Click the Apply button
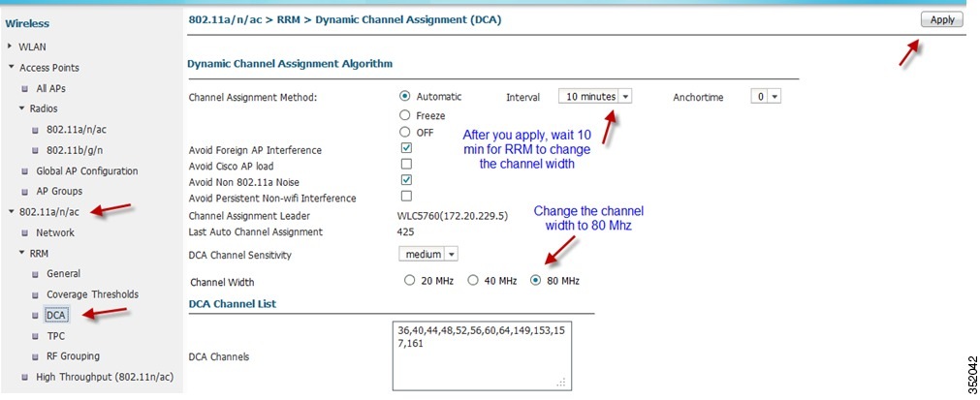Screen dimensions: 980x400 (x=942, y=20)
